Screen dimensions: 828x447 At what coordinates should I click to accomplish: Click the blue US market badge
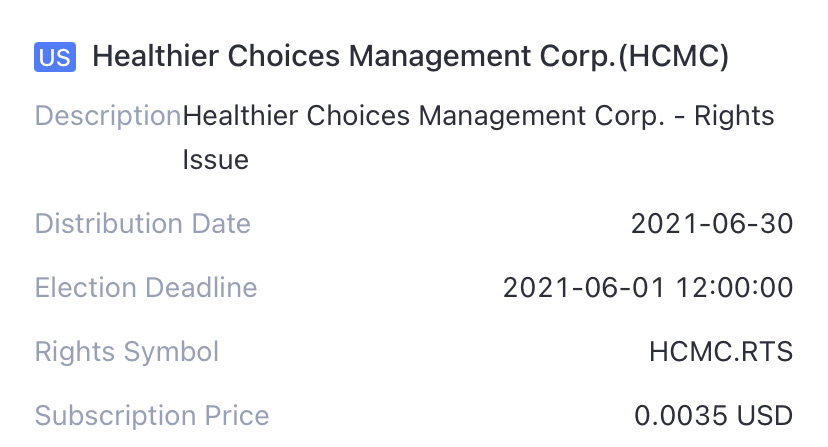[x=54, y=57]
